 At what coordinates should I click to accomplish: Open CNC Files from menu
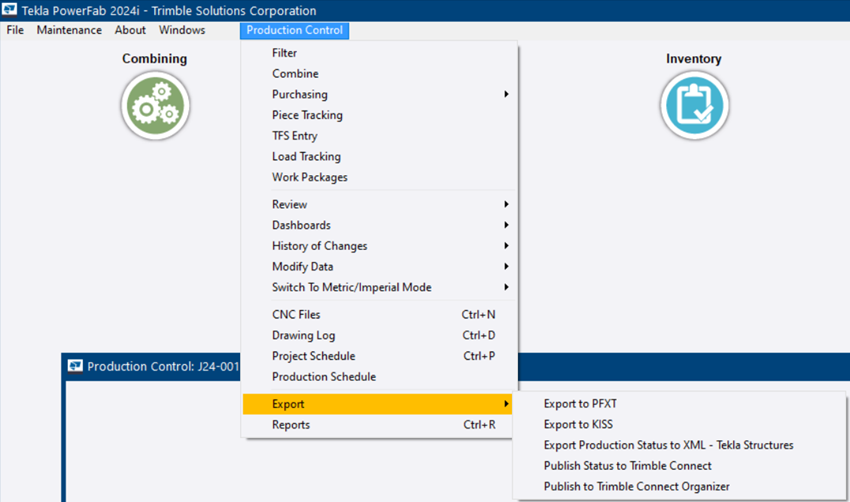(x=296, y=315)
